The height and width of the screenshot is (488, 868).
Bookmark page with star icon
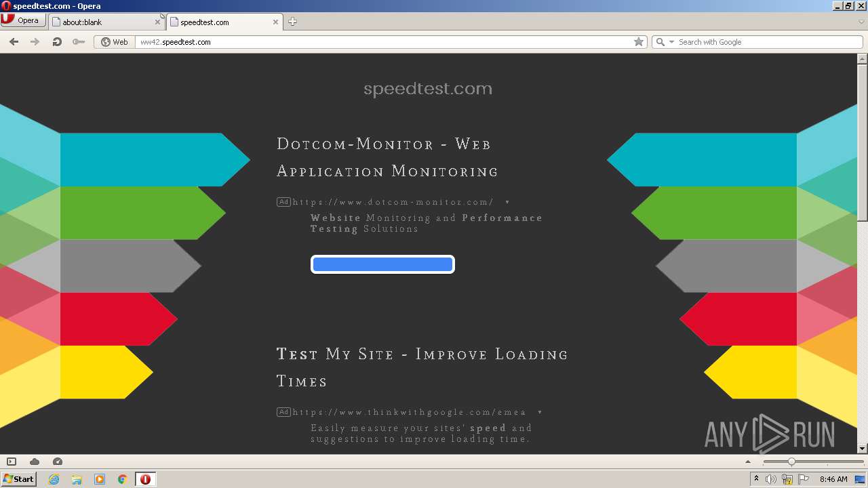[x=639, y=42]
